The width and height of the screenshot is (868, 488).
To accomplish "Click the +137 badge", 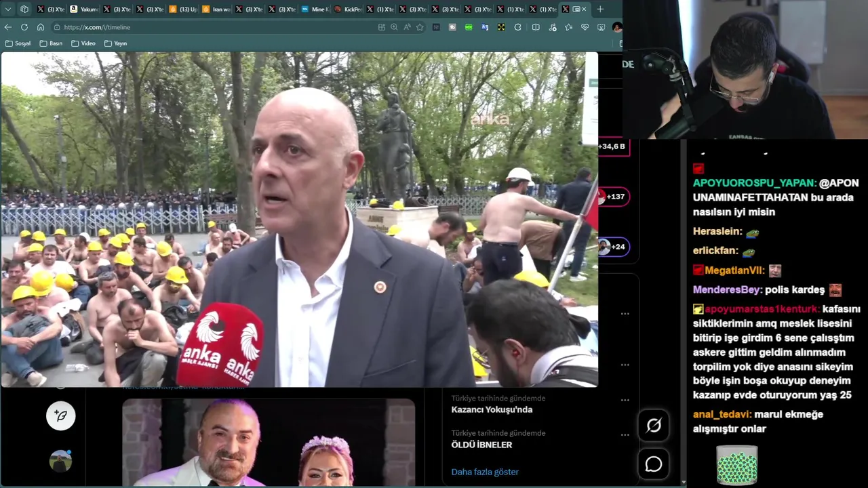I will [x=614, y=197].
